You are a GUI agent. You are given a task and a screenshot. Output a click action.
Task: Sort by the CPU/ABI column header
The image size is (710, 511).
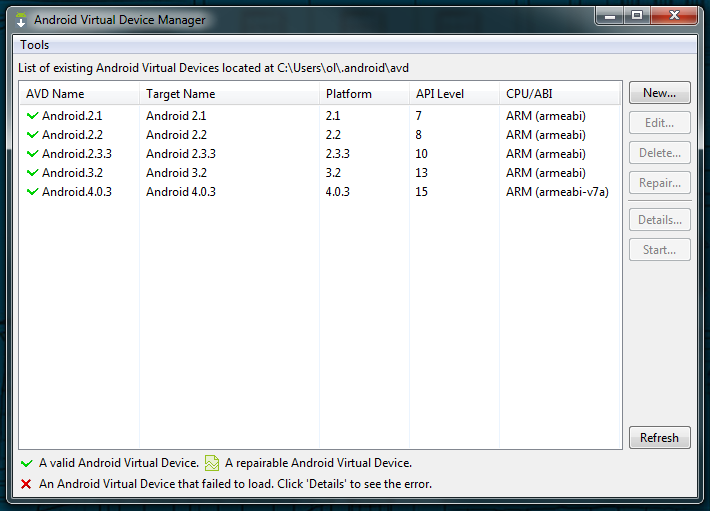pyautogui.click(x=560, y=94)
